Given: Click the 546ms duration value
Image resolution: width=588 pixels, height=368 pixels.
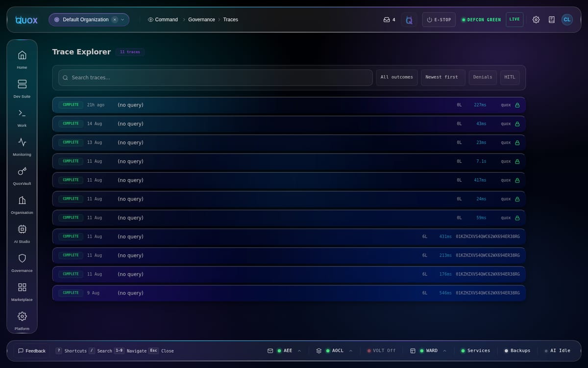Looking at the screenshot, I should pyautogui.click(x=445, y=293).
